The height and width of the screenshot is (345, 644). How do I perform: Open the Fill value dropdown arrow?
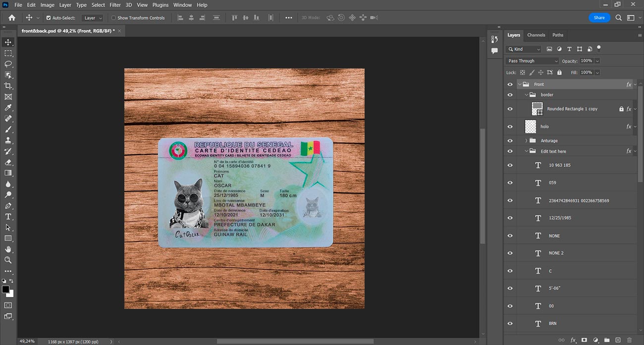click(x=597, y=72)
